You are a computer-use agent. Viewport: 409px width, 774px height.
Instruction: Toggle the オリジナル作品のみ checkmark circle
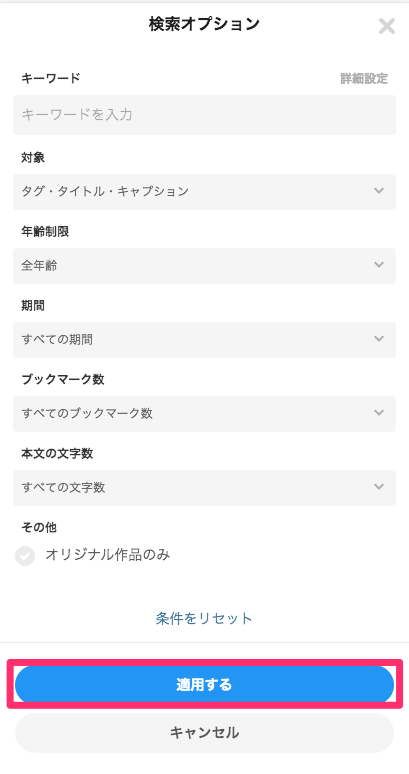(25, 556)
